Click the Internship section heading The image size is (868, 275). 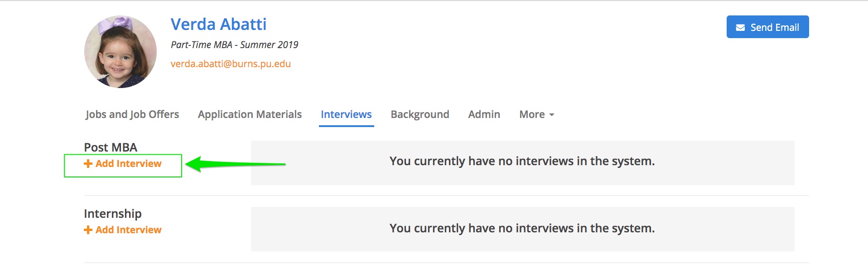coord(113,214)
